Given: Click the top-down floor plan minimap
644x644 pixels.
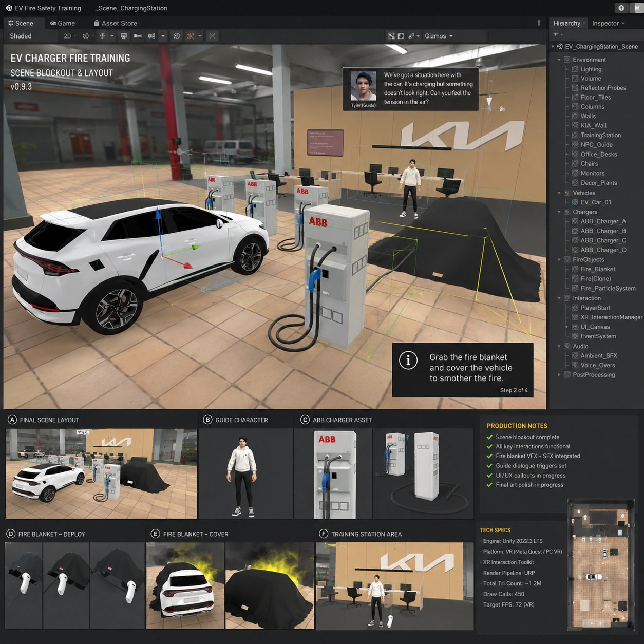Looking at the screenshot, I should coord(601,564).
